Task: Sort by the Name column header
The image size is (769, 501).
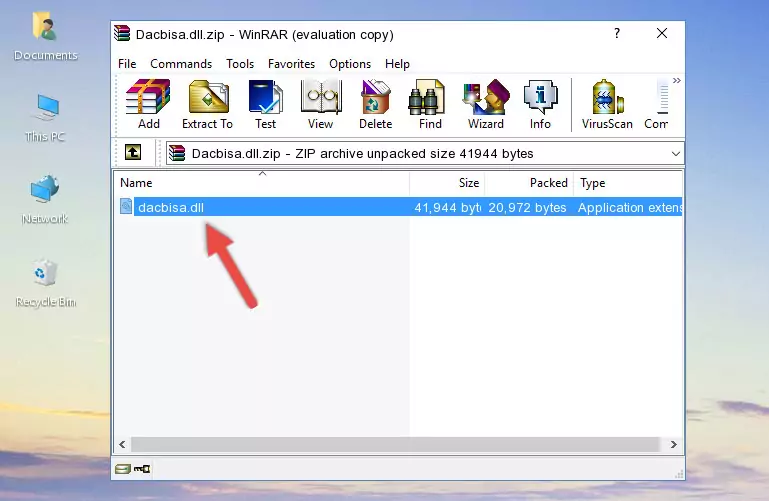Action: 262,183
